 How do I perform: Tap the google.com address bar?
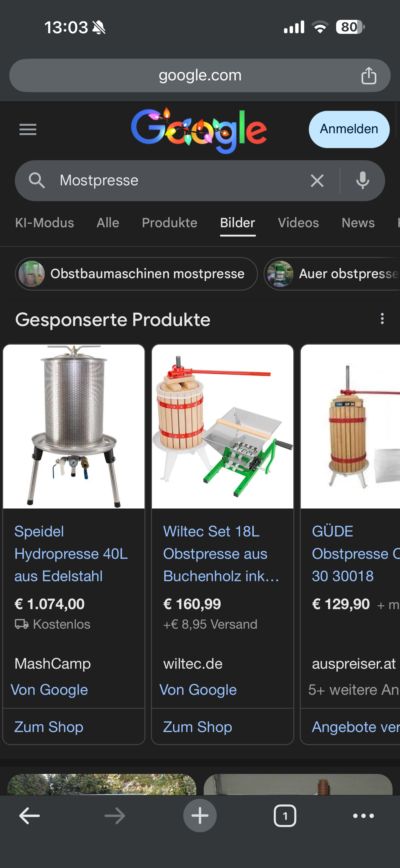tap(200, 75)
